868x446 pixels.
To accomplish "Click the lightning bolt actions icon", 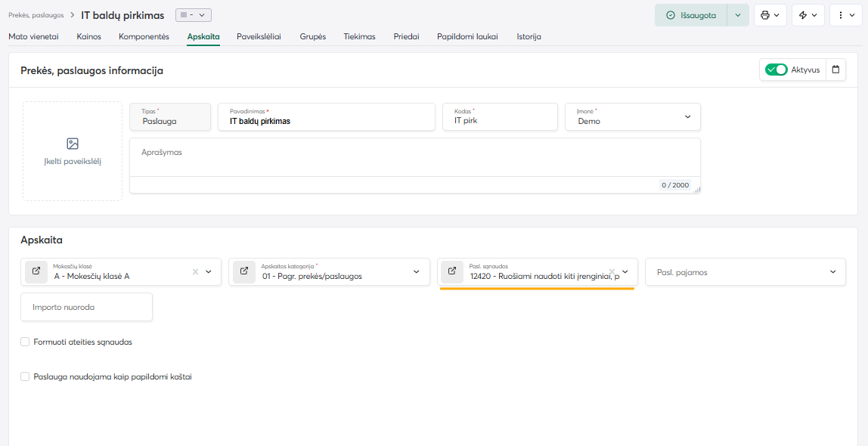I will click(x=808, y=15).
